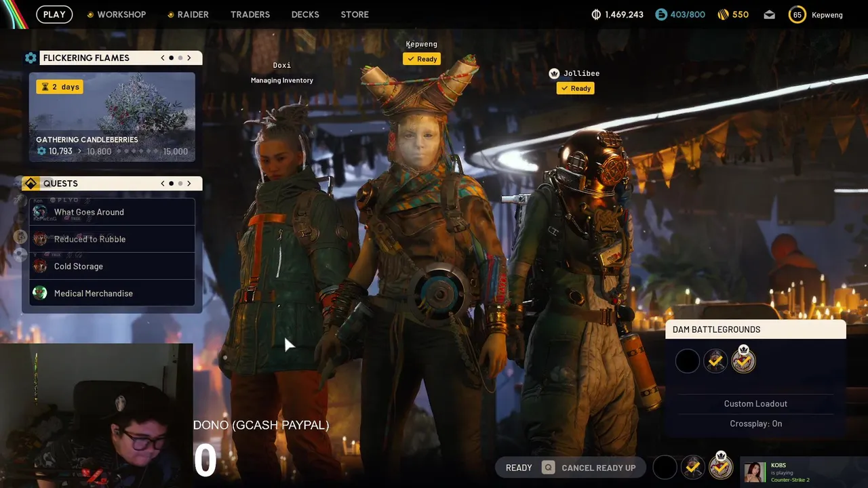The height and width of the screenshot is (488, 868).
Task: Click the crown leader icon beside Jollibee
Action: [x=554, y=73]
